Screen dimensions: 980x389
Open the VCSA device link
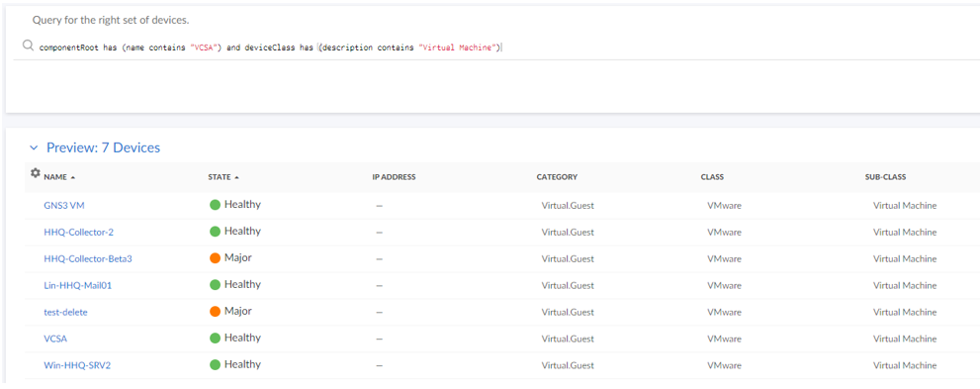click(55, 339)
